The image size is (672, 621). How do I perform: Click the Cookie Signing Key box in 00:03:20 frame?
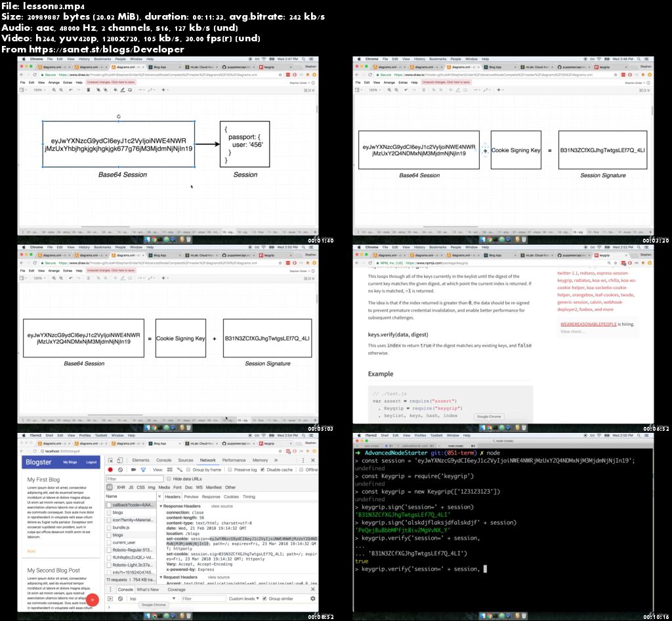tap(516, 150)
